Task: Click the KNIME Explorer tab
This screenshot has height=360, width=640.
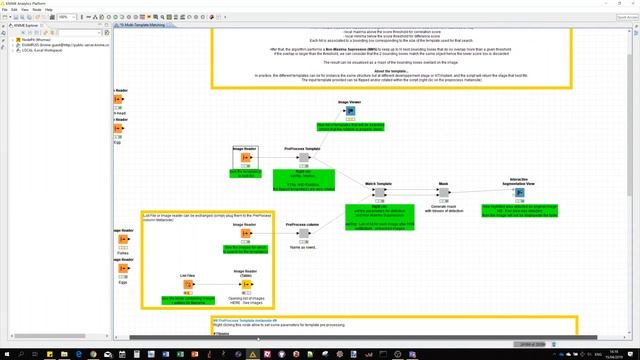Action: [26, 25]
